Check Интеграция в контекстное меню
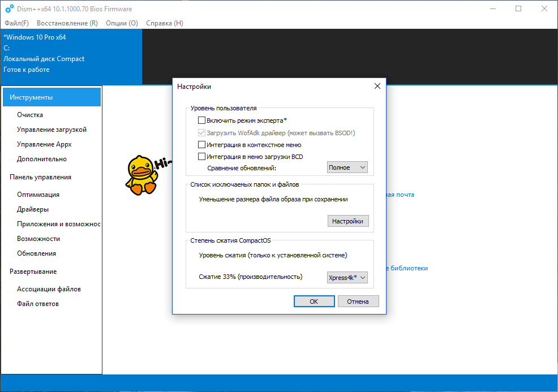 coord(201,145)
